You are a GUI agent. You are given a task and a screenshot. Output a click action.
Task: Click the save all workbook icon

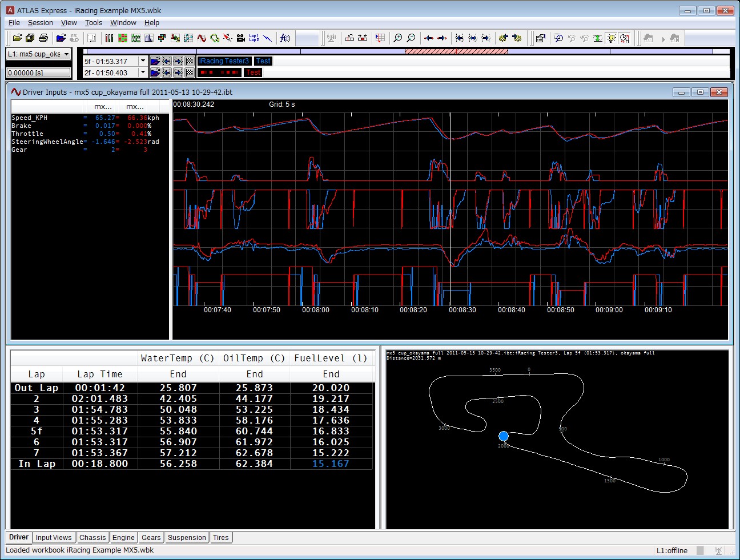click(30, 38)
